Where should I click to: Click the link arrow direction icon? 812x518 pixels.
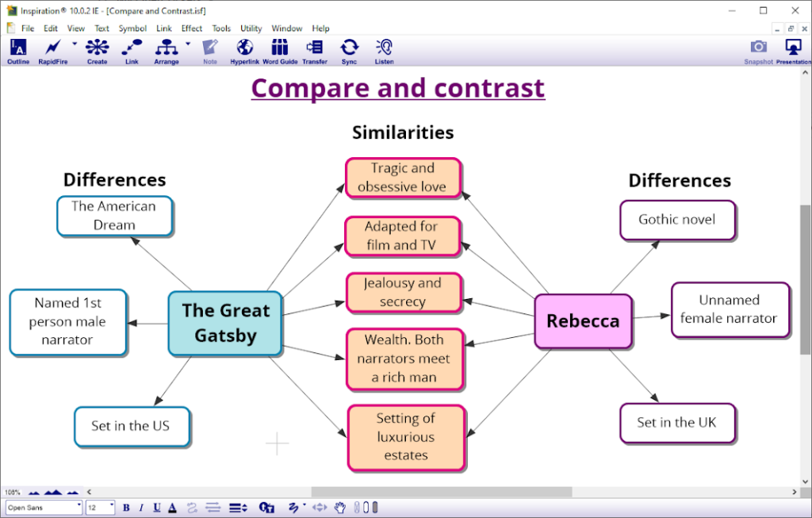(213, 508)
